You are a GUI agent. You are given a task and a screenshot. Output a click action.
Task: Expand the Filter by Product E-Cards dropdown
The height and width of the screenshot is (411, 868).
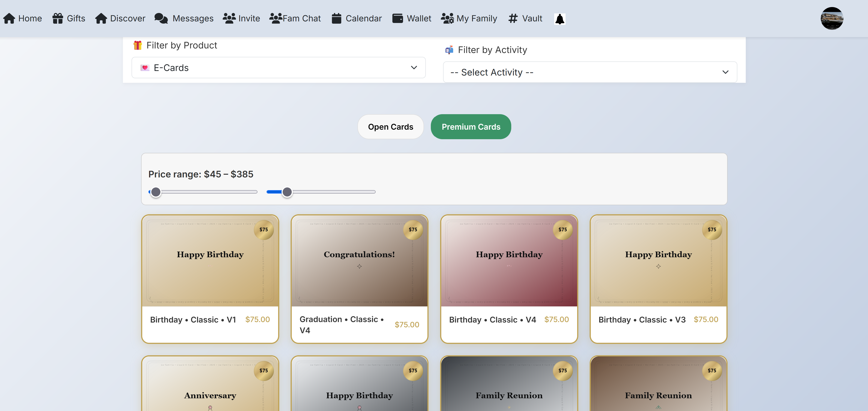click(x=278, y=68)
